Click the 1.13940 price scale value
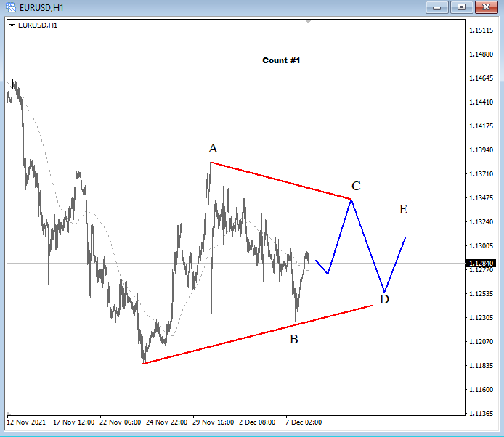The height and width of the screenshot is (437, 504). coord(481,150)
